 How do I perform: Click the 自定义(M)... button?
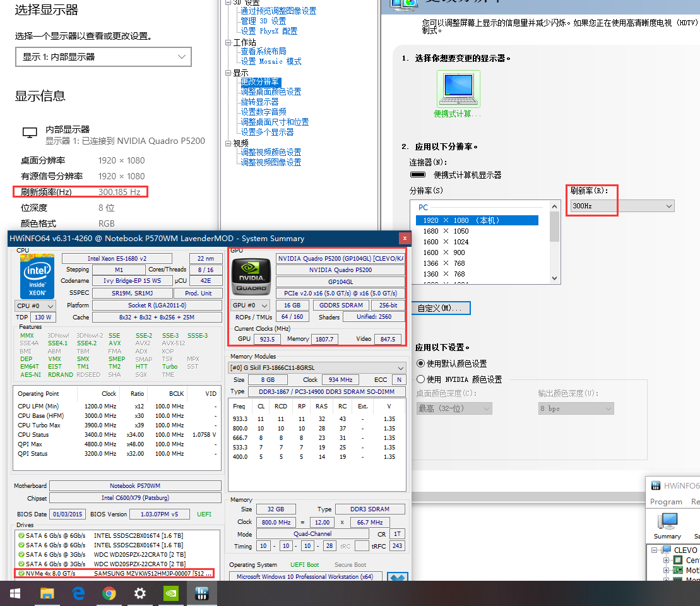441,308
